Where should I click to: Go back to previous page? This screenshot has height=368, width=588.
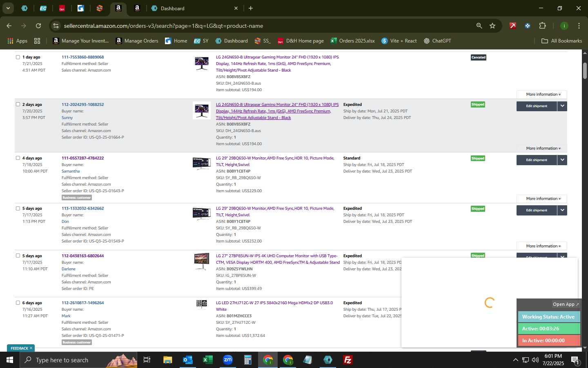click(9, 26)
